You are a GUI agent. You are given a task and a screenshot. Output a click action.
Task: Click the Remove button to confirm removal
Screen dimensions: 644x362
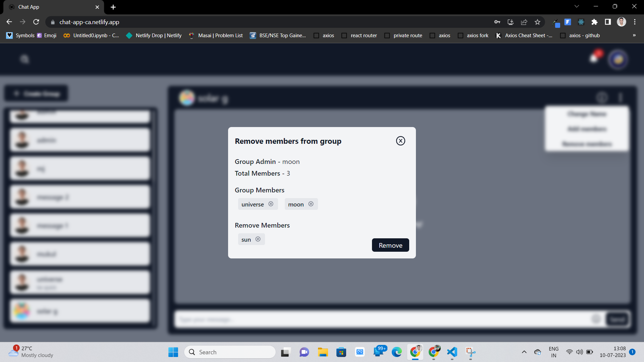point(390,245)
